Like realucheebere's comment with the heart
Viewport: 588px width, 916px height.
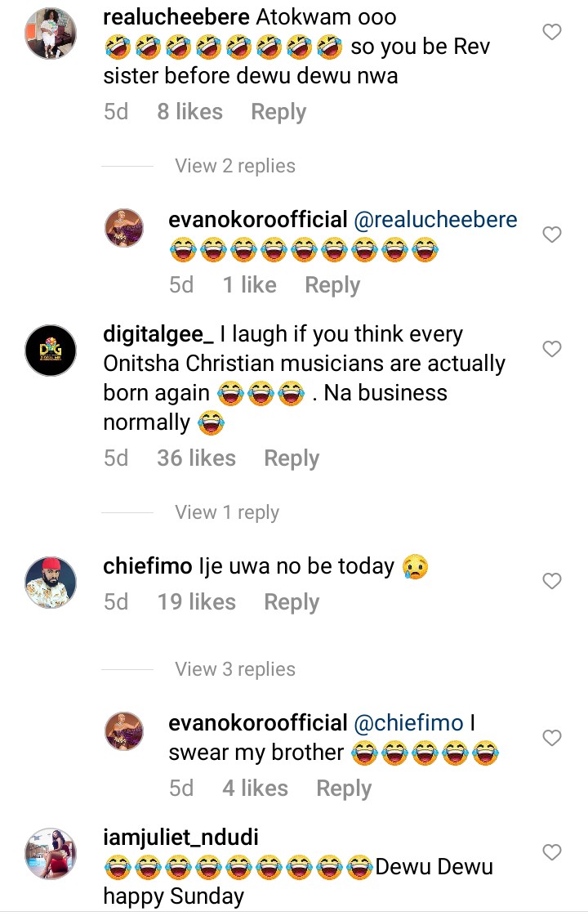(x=552, y=33)
